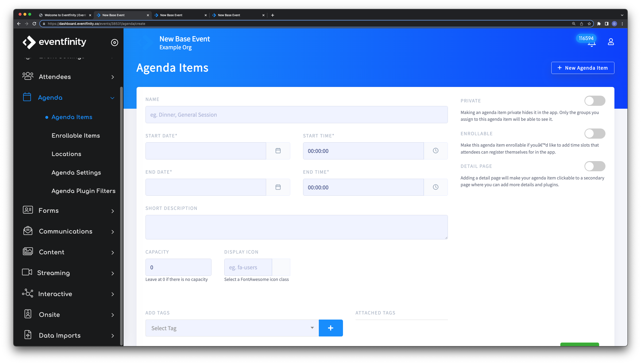Image resolution: width=641 pixels, height=364 pixels.
Task: Reload the page with refresh icon
Action: [x=35, y=23]
